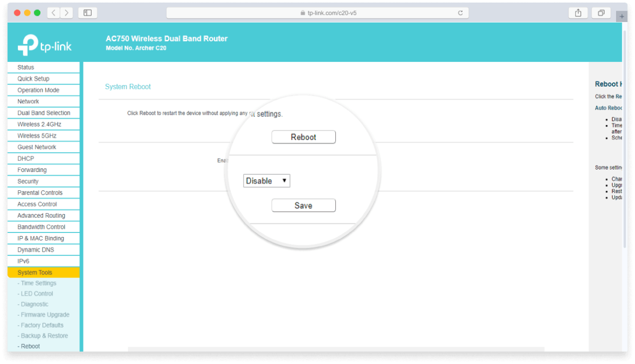The width and height of the screenshot is (635, 364).
Task: Open the Status menu page
Action: pyautogui.click(x=44, y=67)
